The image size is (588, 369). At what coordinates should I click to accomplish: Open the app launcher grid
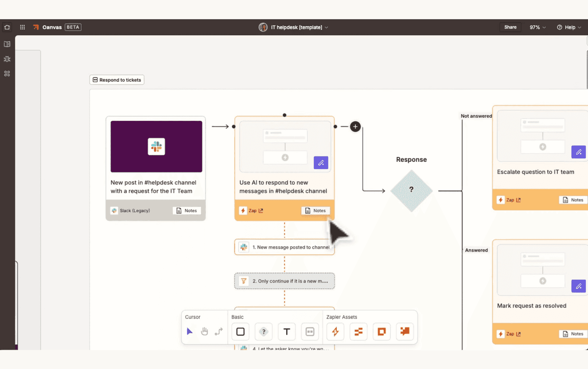click(22, 27)
